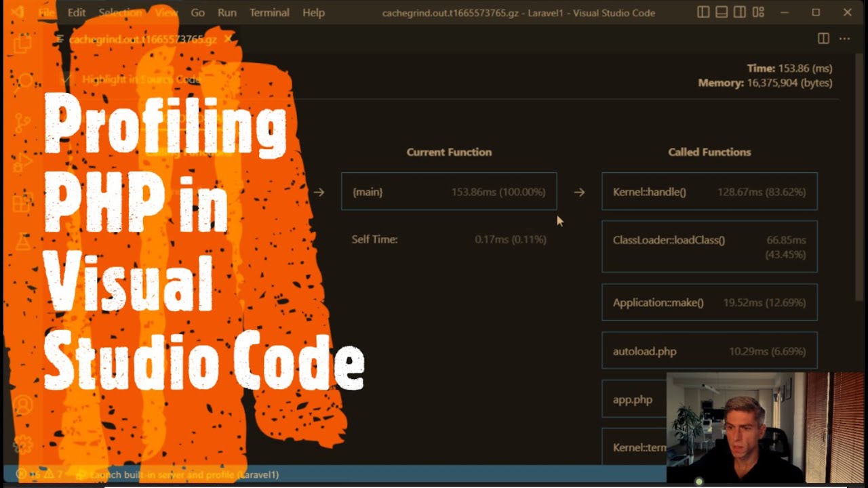Image resolution: width=868 pixels, height=488 pixels.
Task: Click the Memory: 16,375,904 (bytes) value
Action: (765, 83)
